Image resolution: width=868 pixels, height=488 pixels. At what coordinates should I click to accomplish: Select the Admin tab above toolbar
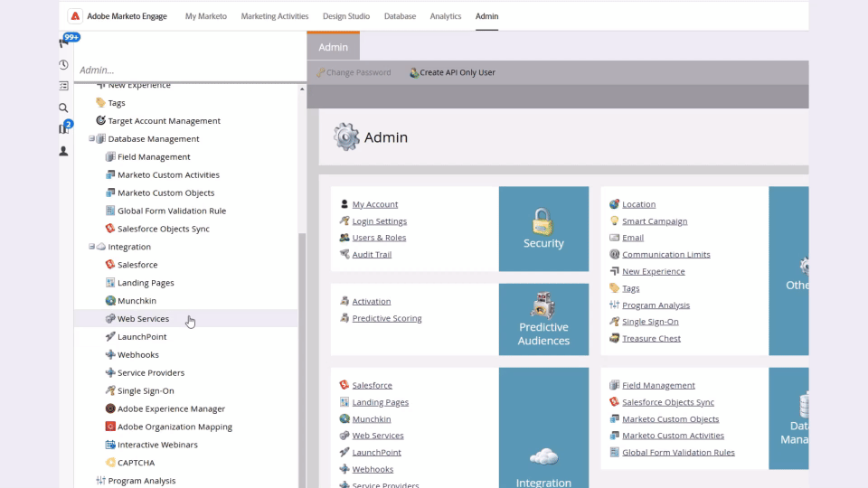(x=334, y=47)
